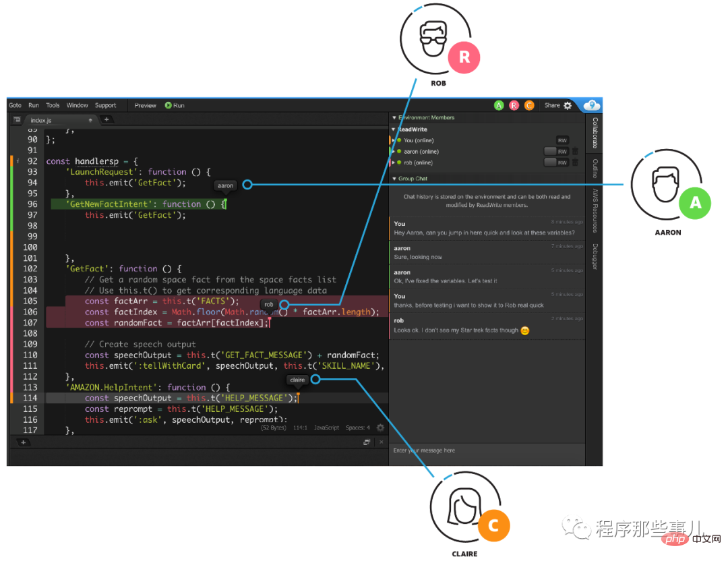Close the console panel
The image size is (728, 561).
tap(381, 442)
